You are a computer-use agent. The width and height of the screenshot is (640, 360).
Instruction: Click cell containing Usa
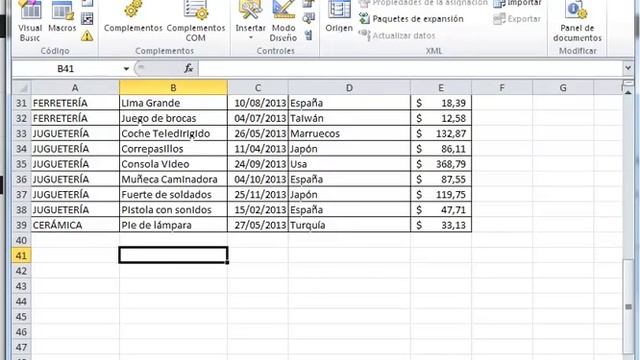coord(349,164)
